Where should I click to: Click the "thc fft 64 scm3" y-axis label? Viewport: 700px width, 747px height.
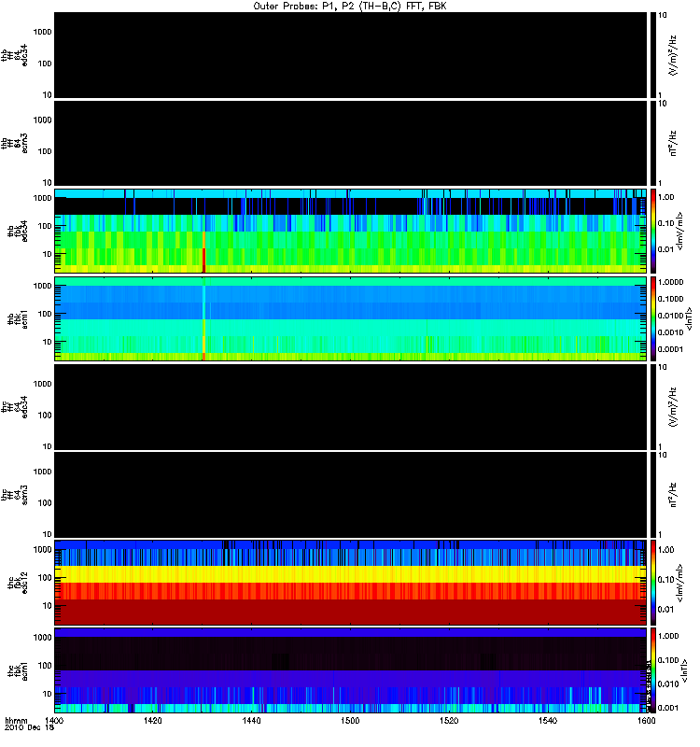(14, 495)
